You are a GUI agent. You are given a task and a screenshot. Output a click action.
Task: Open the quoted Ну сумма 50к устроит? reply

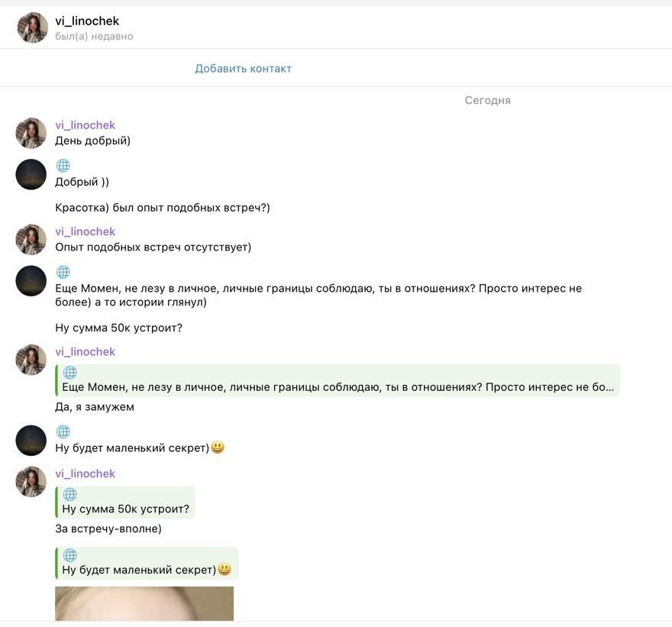click(x=125, y=503)
